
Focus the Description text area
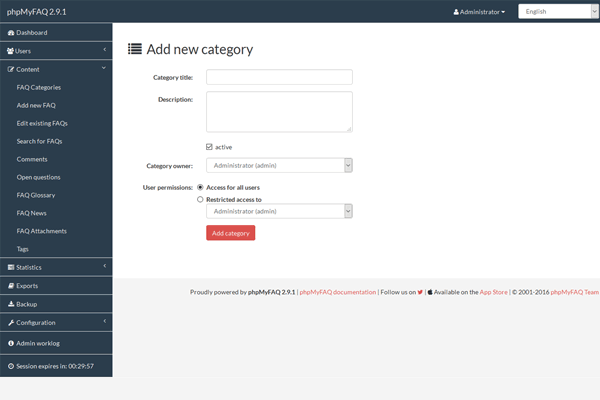click(279, 112)
